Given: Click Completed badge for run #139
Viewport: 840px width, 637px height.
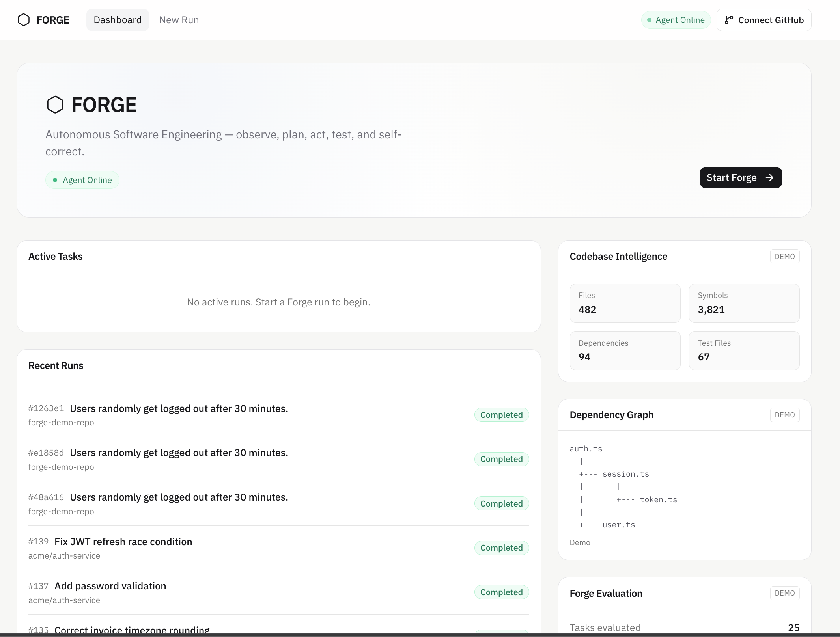Looking at the screenshot, I should coord(502,548).
